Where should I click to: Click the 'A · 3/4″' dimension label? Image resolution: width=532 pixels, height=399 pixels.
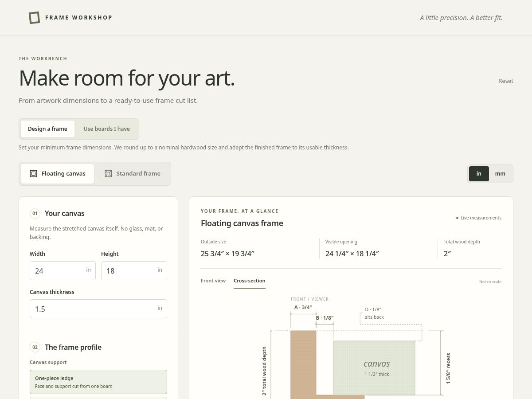click(x=303, y=307)
